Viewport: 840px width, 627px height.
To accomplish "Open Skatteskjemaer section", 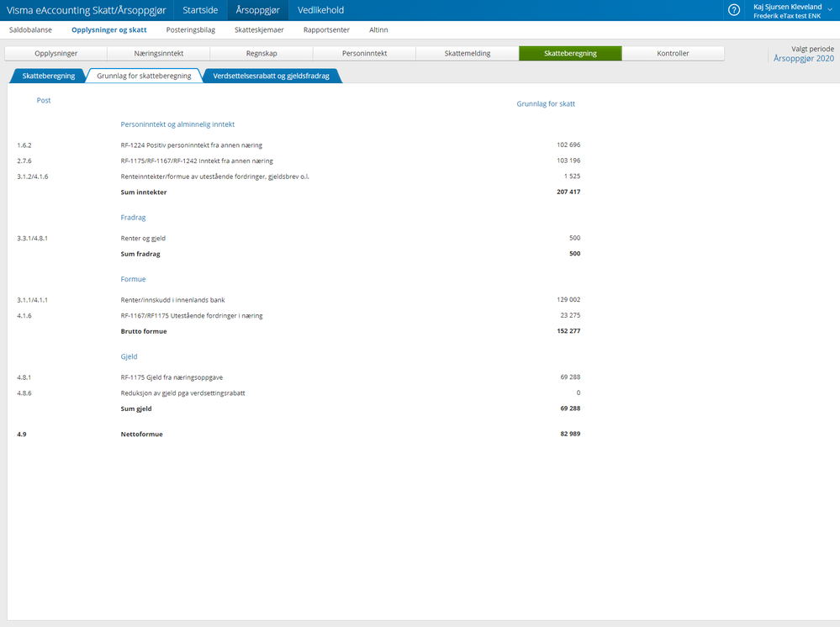I will tap(259, 30).
